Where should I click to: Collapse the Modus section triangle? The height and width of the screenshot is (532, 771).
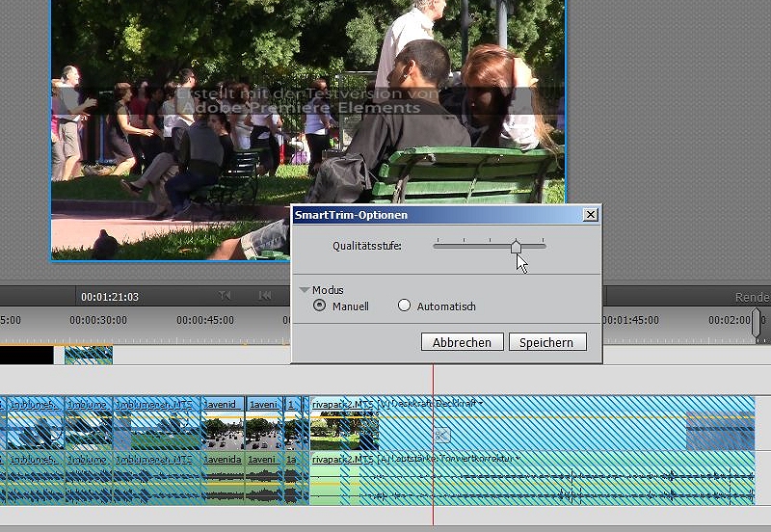pos(305,289)
